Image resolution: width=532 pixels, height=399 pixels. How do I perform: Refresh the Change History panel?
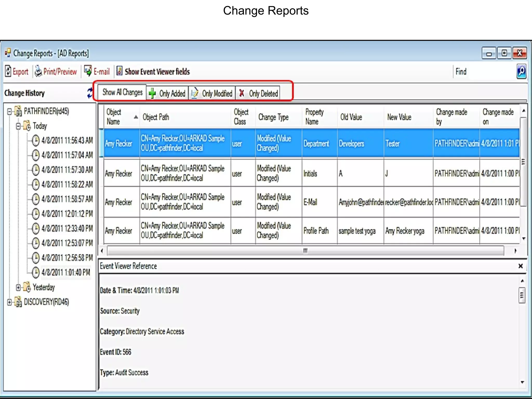(90, 93)
